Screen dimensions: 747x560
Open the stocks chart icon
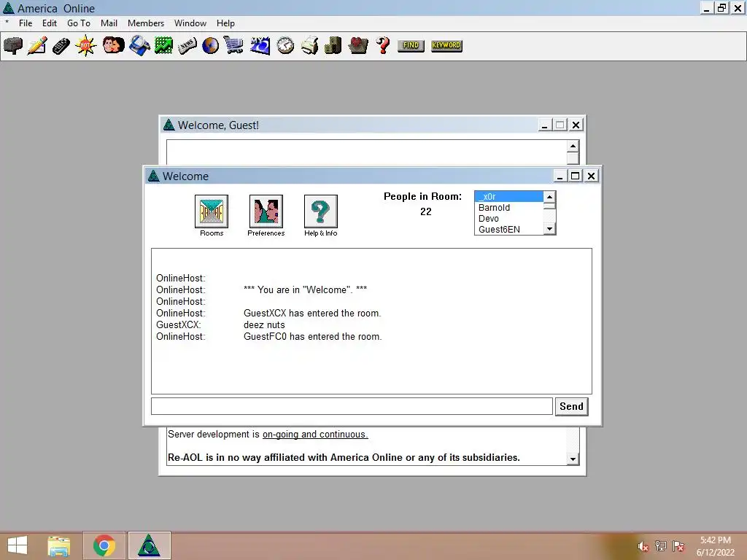click(163, 46)
